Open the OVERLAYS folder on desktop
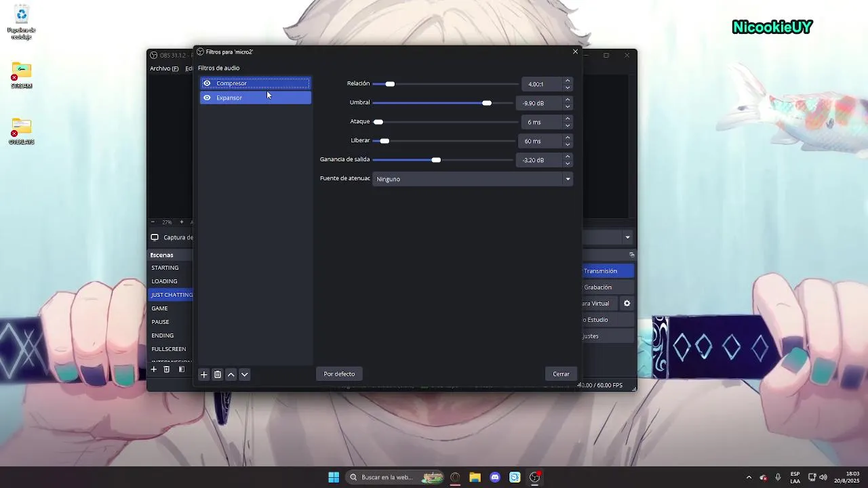Viewport: 868px width, 488px height. 21,131
